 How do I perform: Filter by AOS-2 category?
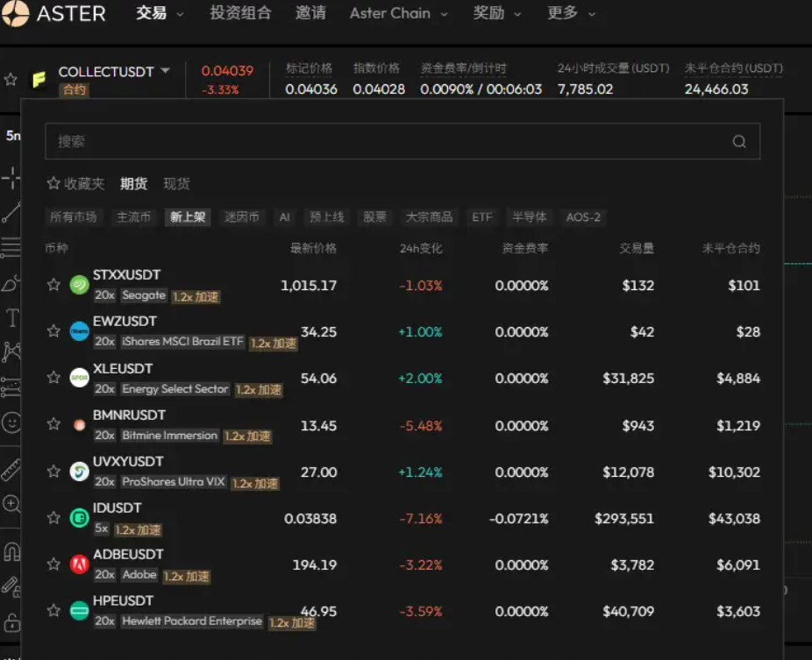click(x=583, y=217)
